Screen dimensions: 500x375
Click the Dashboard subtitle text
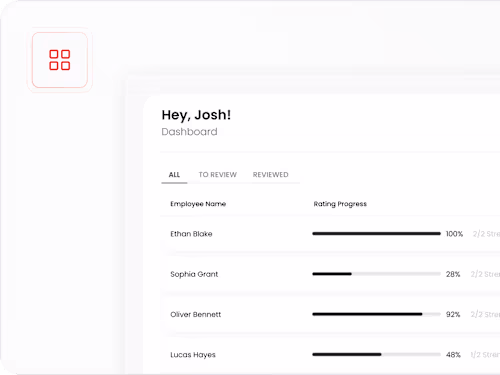click(x=189, y=132)
